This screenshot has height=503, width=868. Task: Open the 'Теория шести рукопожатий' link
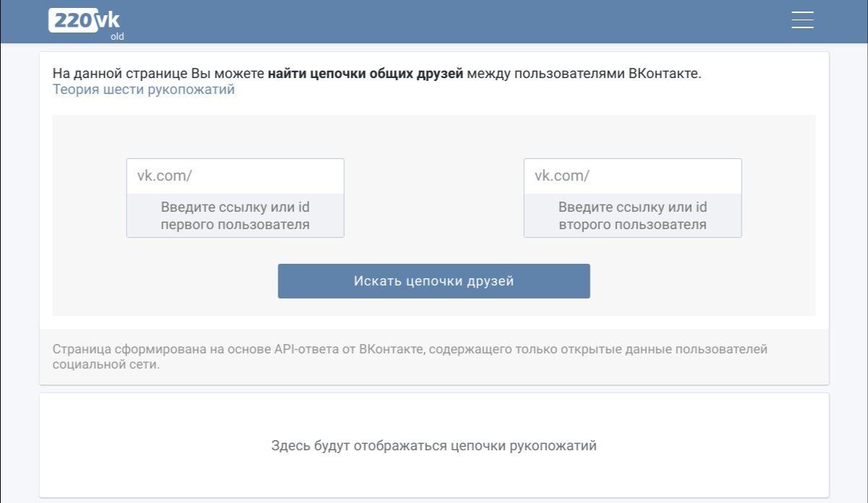[x=142, y=89]
